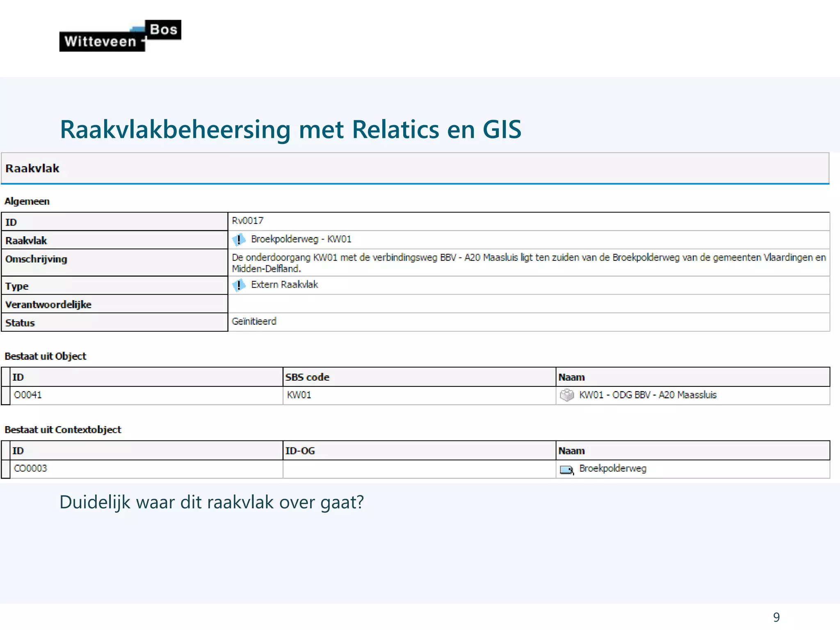Click the slide page number 9
840x630 pixels.
point(776,617)
